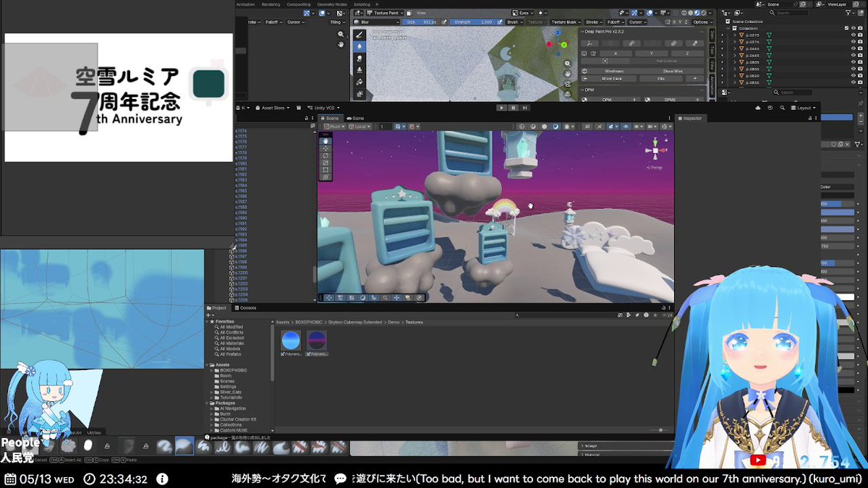Toggle visibility of p.0374 in outliner

pyautogui.click(x=854, y=42)
